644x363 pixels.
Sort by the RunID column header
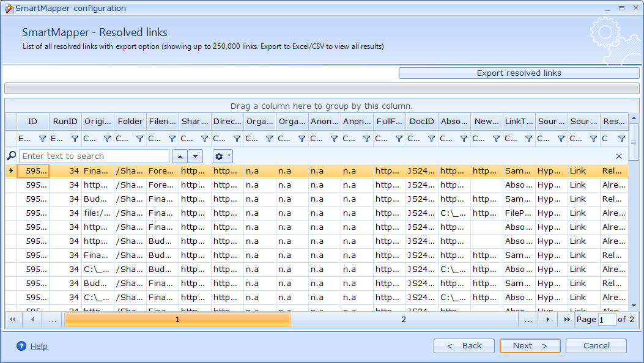coord(65,122)
